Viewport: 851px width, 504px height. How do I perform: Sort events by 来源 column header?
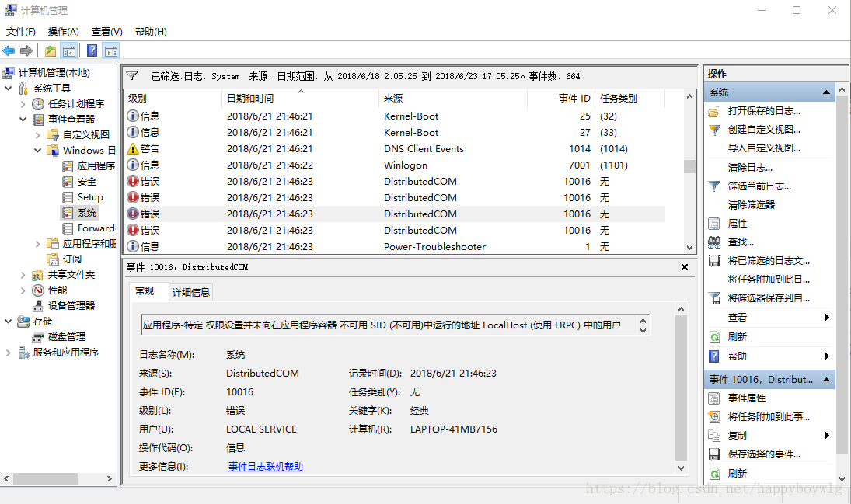(x=452, y=98)
